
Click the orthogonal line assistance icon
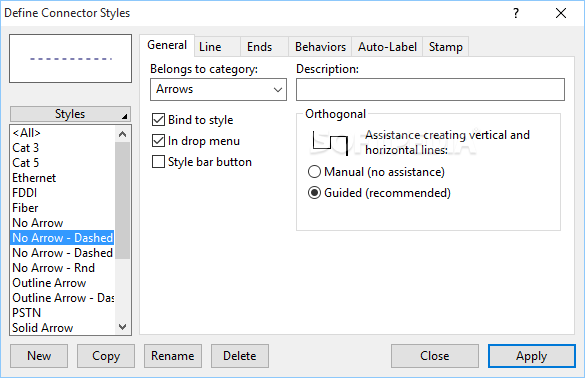pos(330,143)
